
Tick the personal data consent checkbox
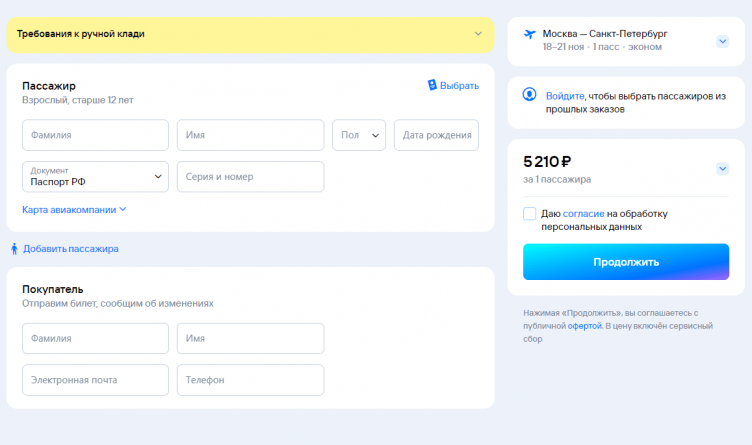point(529,214)
